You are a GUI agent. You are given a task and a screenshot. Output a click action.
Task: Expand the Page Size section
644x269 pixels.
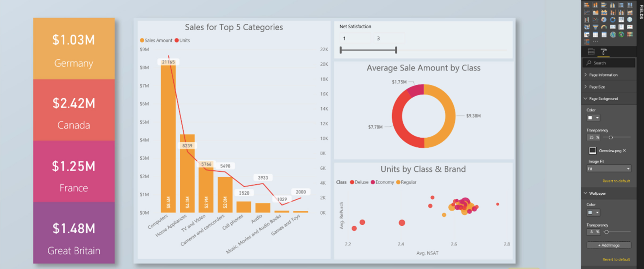click(x=597, y=87)
